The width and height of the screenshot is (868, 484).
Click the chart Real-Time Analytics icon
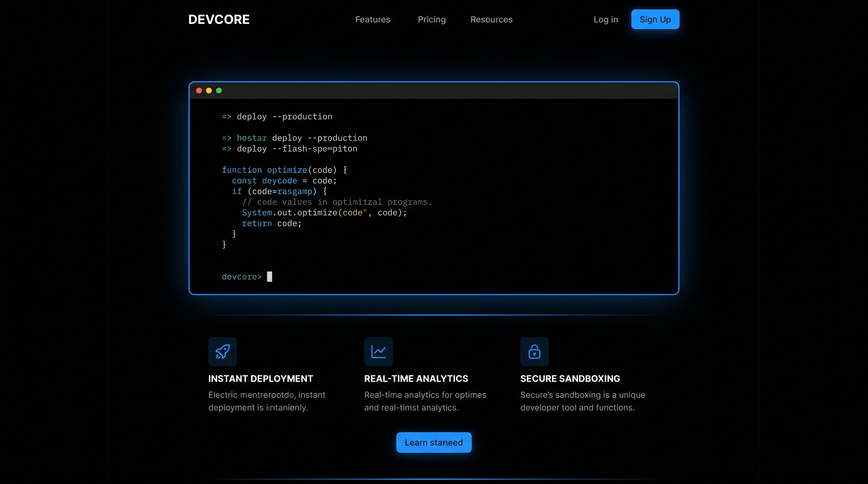pos(378,351)
